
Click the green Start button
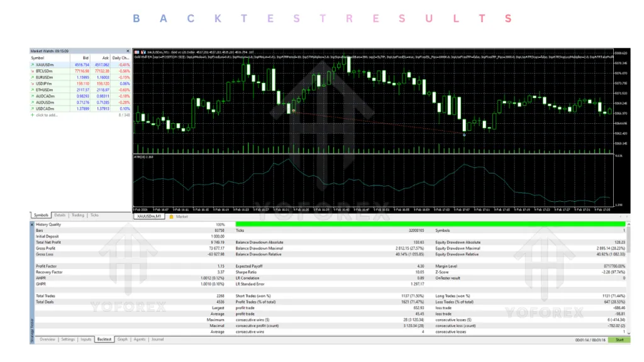[619, 340]
